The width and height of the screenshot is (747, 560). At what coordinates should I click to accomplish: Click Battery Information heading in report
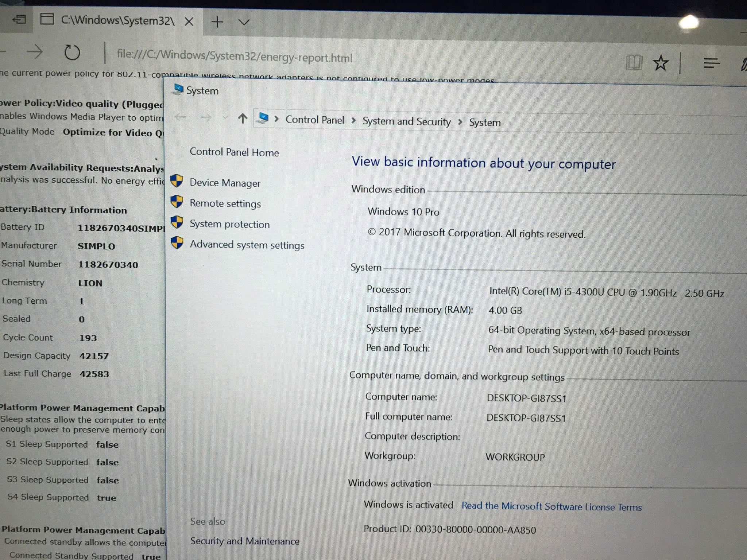click(x=64, y=210)
